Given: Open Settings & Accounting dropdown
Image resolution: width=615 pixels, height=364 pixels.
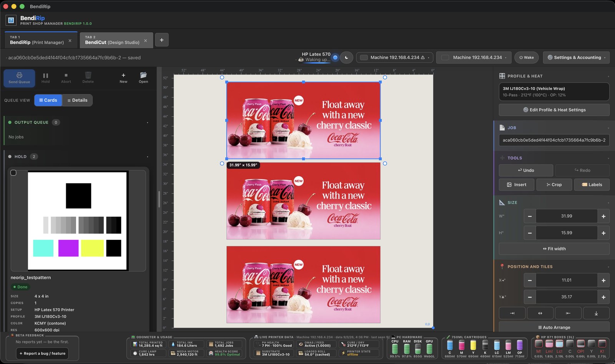Looking at the screenshot, I should [x=576, y=58].
